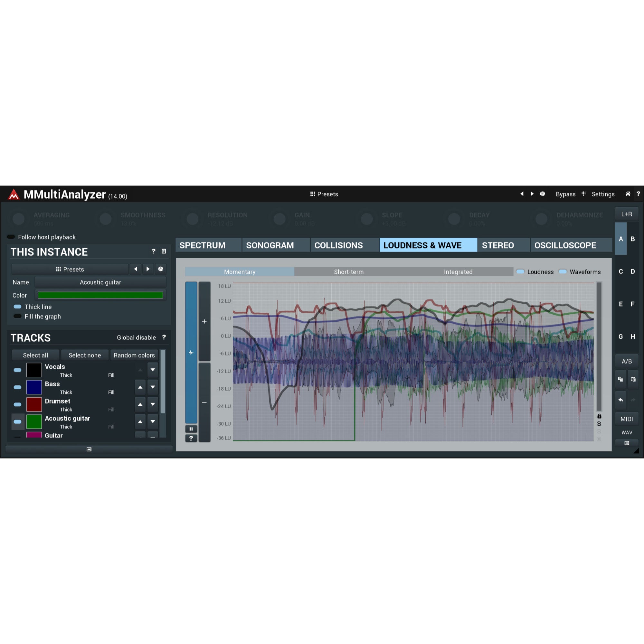Open the main Presets menu
The height and width of the screenshot is (644, 644).
(x=324, y=194)
